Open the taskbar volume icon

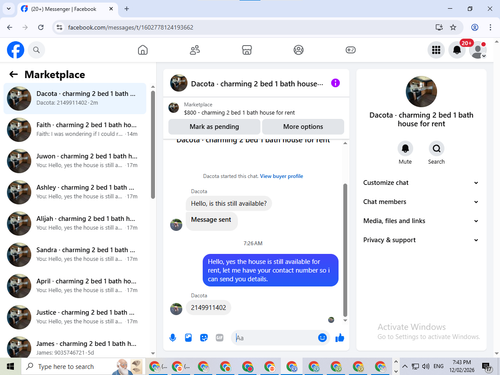tap(425, 366)
